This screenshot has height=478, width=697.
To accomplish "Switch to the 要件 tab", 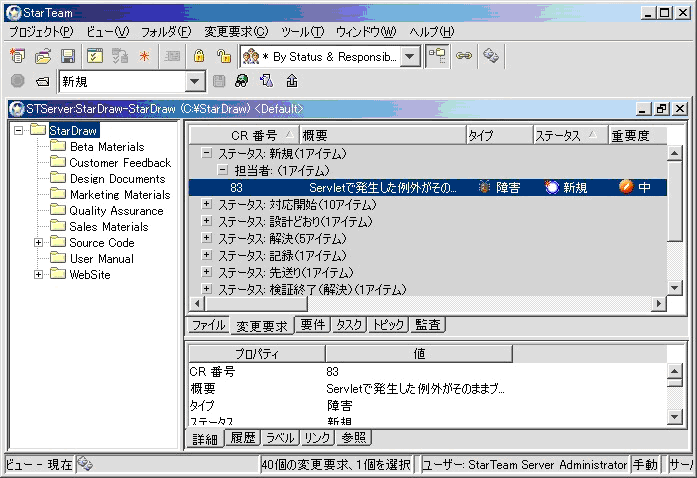I will (x=312, y=325).
